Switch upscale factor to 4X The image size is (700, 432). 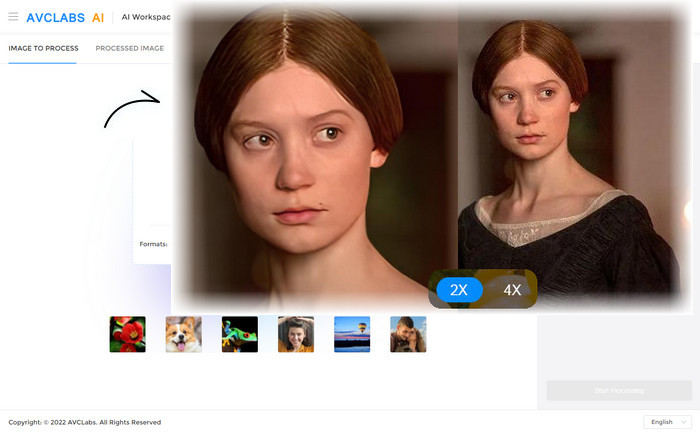tap(512, 290)
